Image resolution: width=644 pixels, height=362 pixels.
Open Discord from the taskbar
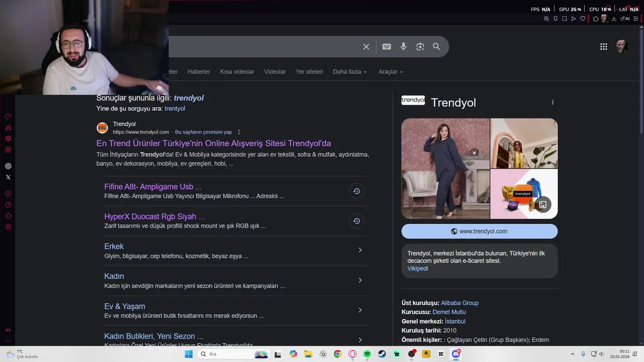click(x=456, y=354)
